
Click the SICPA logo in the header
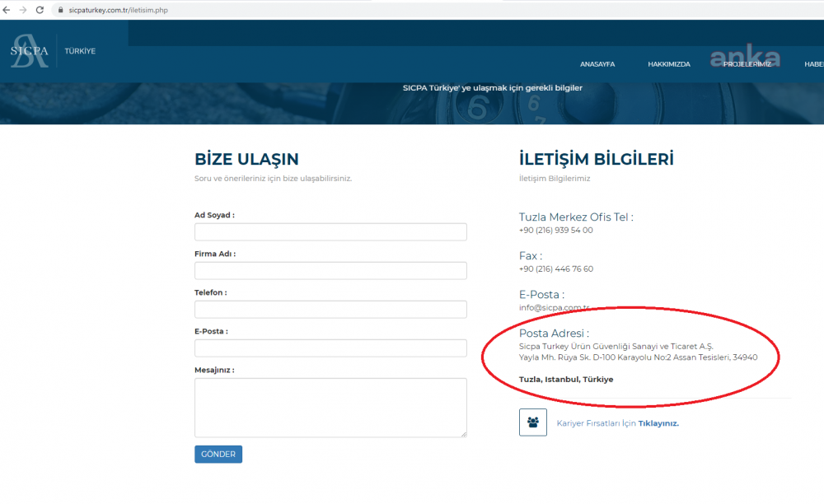pos(30,51)
